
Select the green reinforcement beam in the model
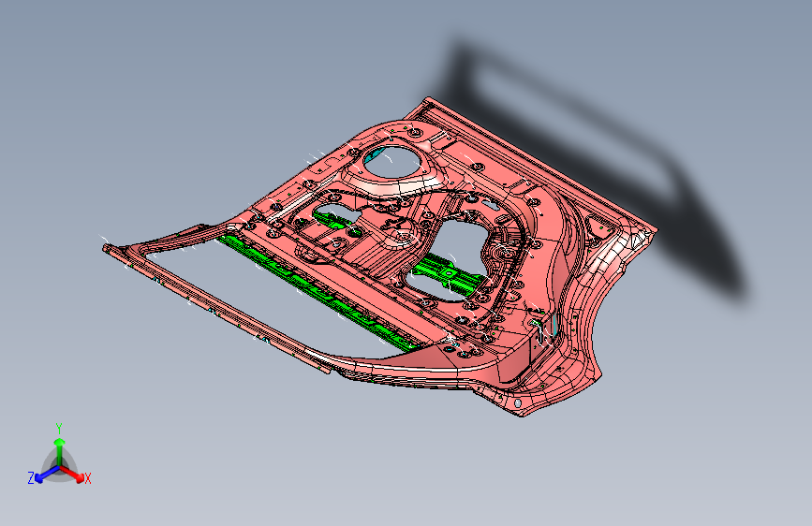[316, 293]
